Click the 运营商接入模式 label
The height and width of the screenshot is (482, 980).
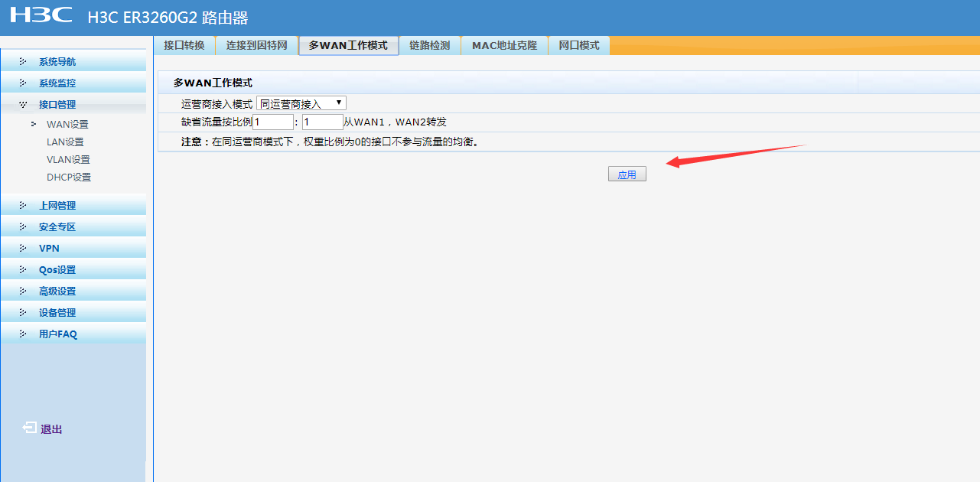point(217,103)
